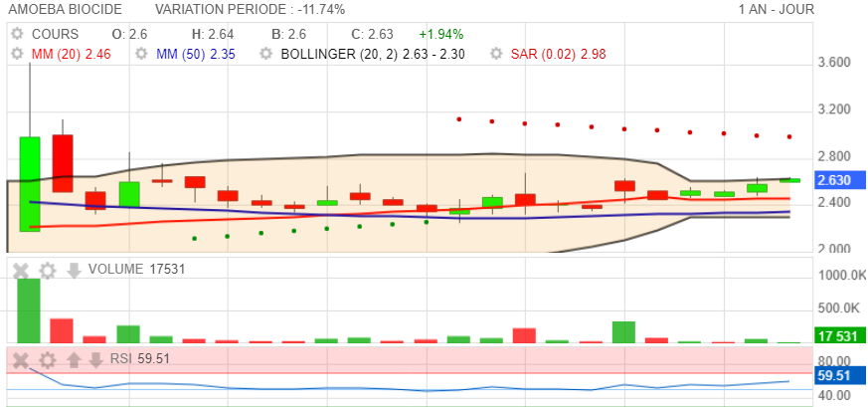Move the VOLUME panel down with arrow icon
Screen dimensions: 868x407
click(75, 271)
